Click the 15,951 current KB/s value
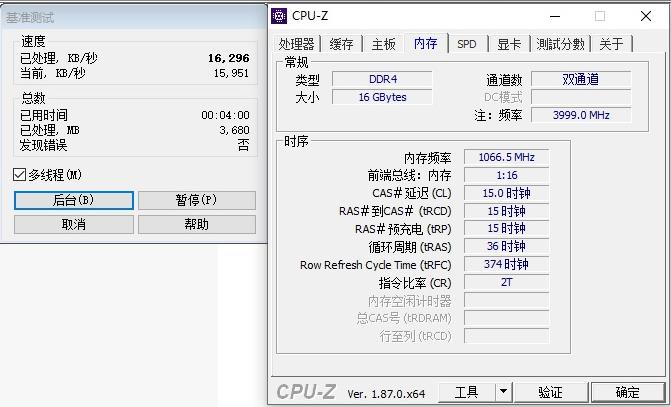671x407 pixels. tap(231, 73)
